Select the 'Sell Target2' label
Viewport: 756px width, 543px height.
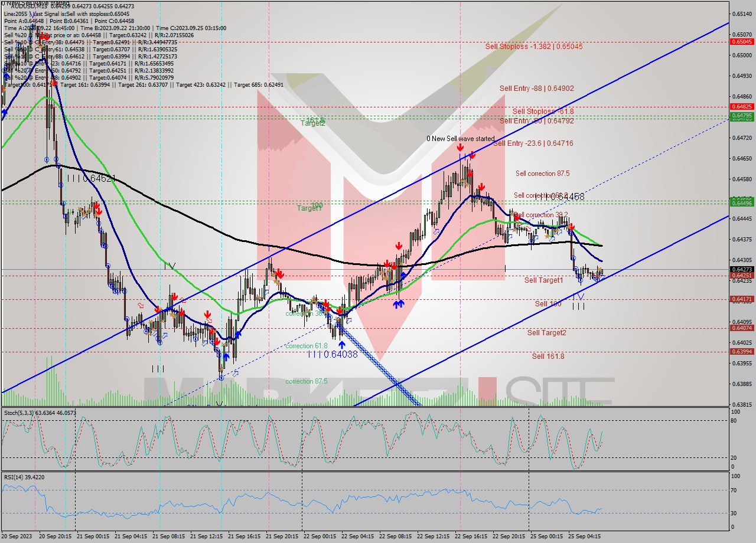click(x=547, y=333)
